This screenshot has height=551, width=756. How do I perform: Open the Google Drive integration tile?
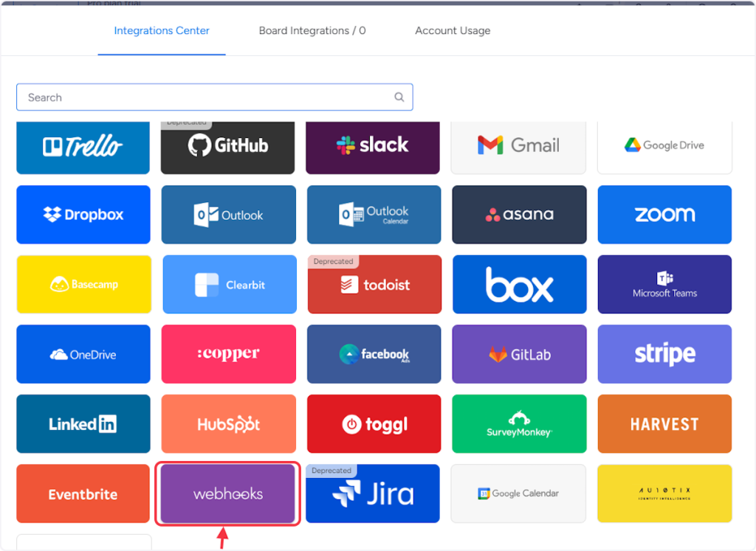664,146
